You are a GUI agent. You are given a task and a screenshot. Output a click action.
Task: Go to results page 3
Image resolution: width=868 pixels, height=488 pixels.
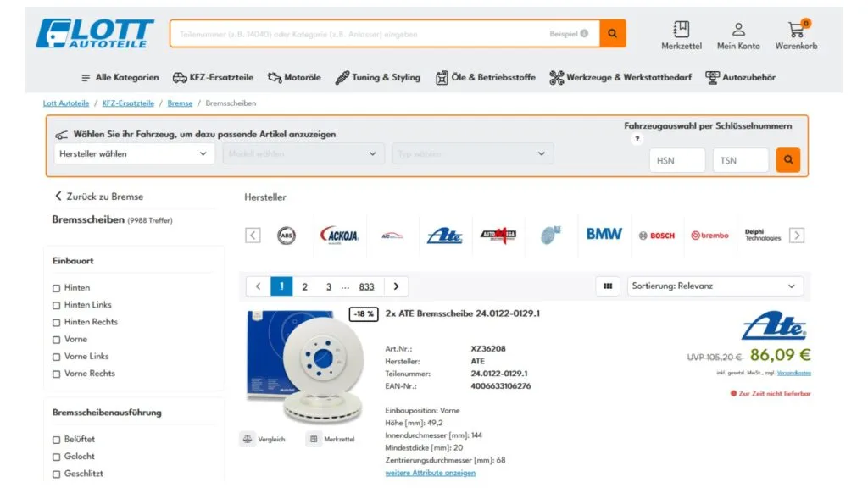[x=328, y=286]
